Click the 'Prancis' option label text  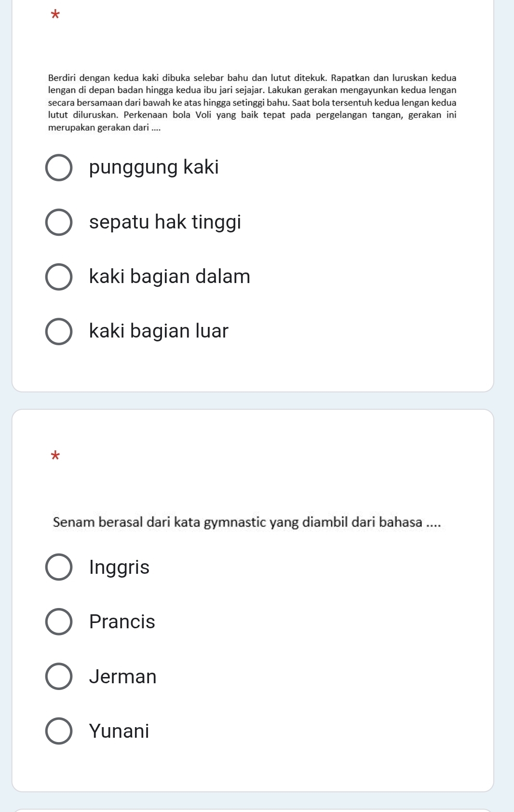pos(122,622)
